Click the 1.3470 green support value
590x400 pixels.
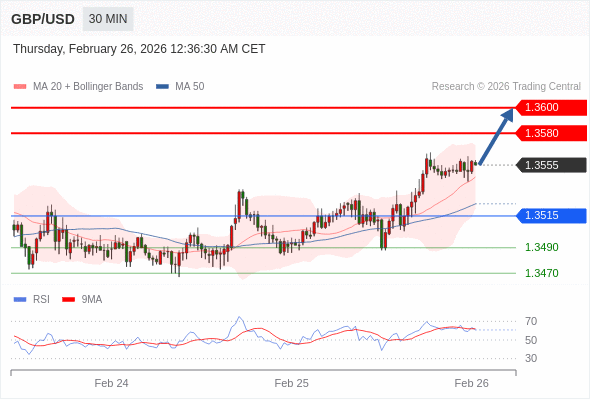(541, 273)
